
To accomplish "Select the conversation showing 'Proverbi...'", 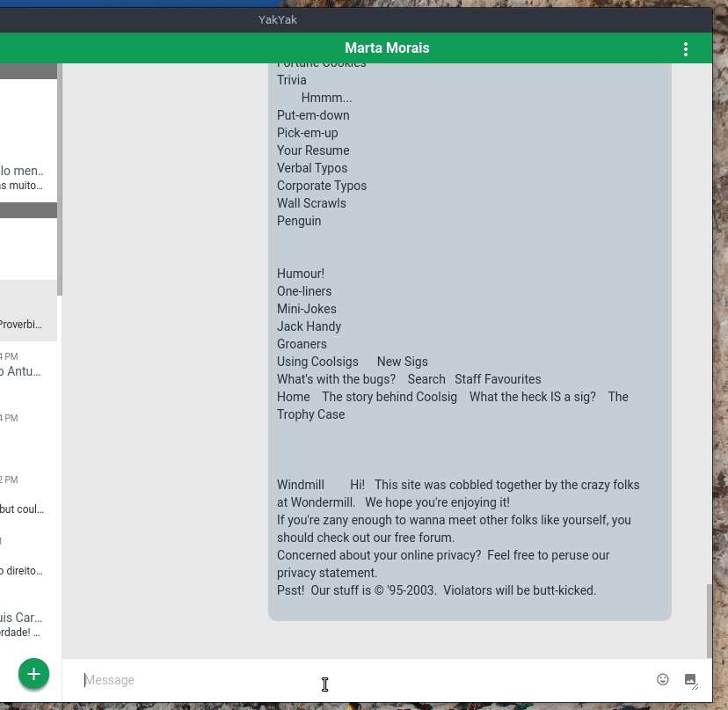I will point(28,311).
